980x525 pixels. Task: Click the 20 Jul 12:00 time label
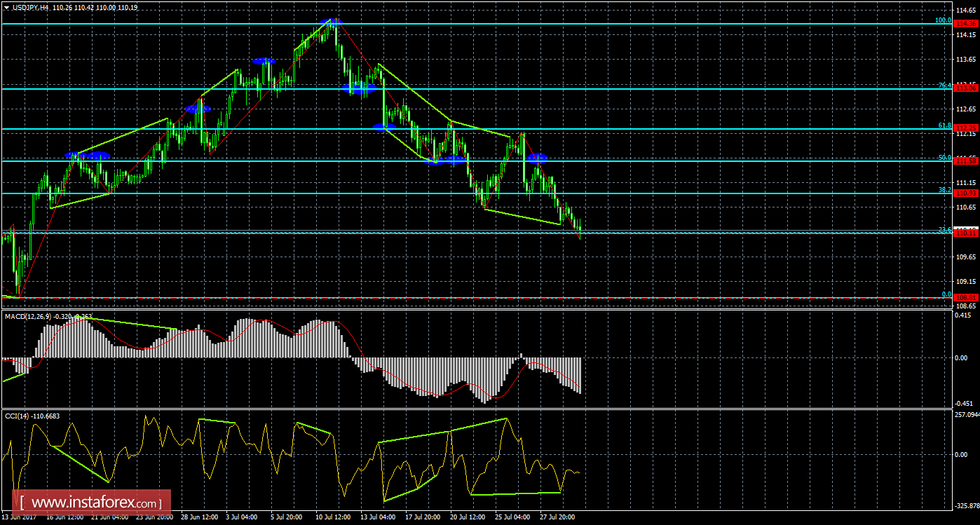(x=468, y=517)
